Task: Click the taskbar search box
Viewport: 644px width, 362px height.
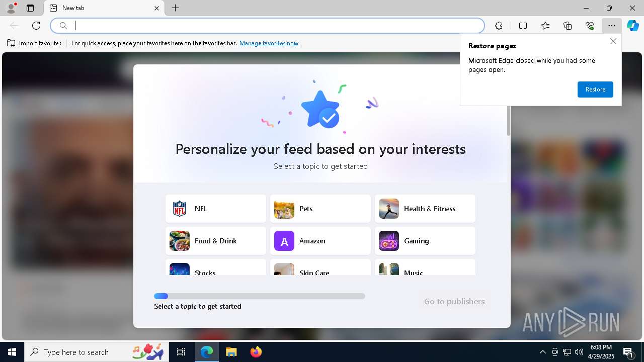Action: click(97, 352)
